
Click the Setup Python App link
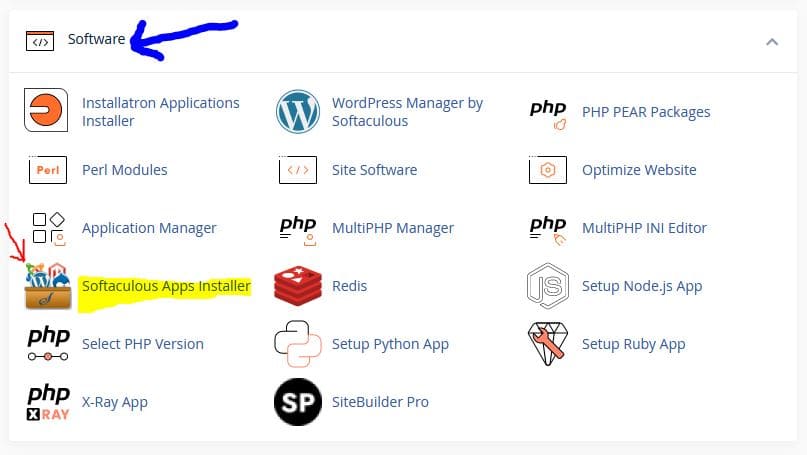[x=390, y=344]
